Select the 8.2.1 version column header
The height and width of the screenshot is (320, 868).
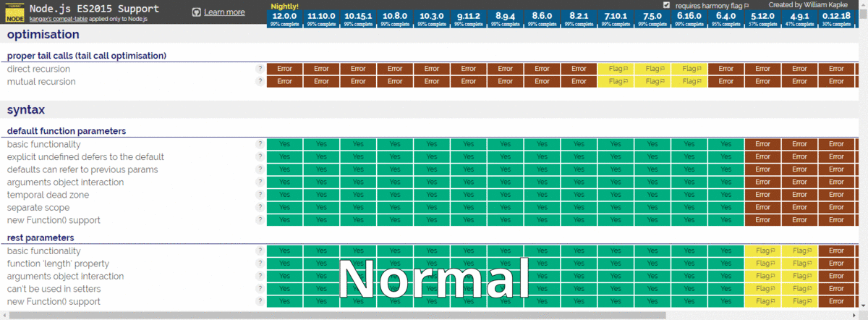click(579, 18)
